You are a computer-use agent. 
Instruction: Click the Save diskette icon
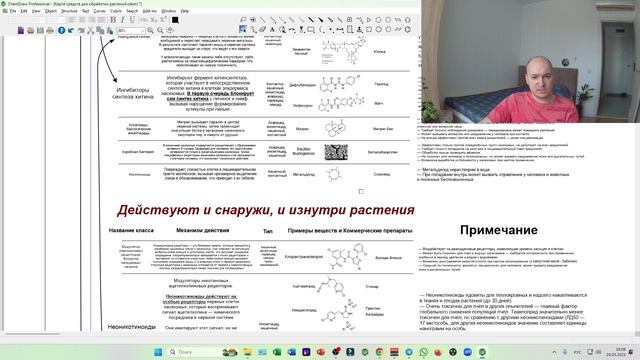(x=40, y=30)
